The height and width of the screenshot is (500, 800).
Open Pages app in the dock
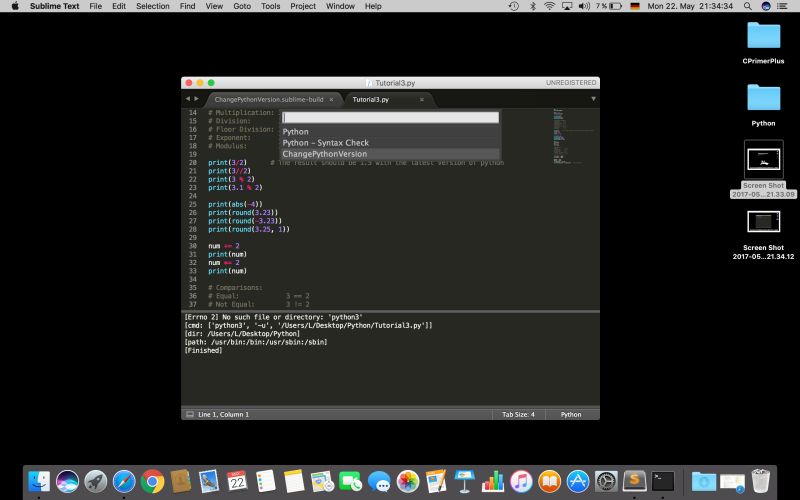click(436, 481)
